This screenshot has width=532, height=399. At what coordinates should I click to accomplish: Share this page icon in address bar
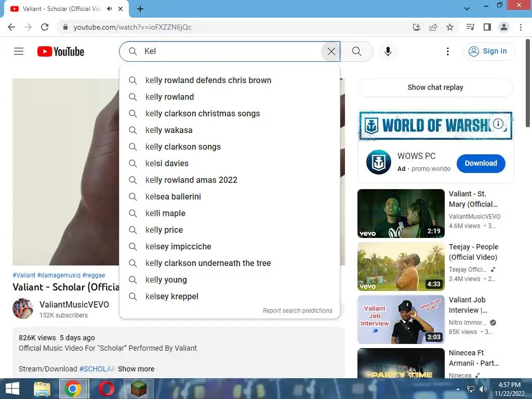[x=433, y=27]
